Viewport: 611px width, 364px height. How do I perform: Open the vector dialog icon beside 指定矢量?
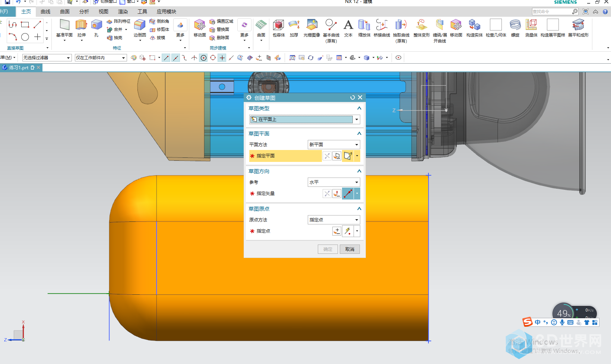337,194
